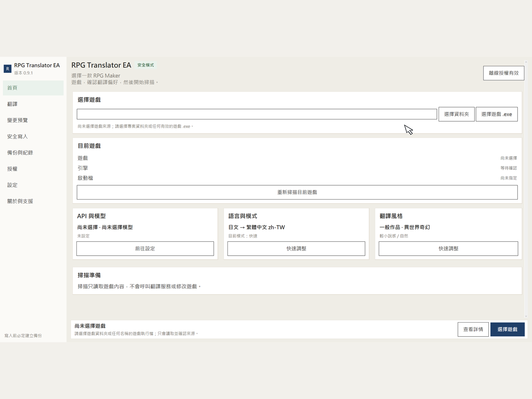Open the 設定 sidebar item

(33, 185)
